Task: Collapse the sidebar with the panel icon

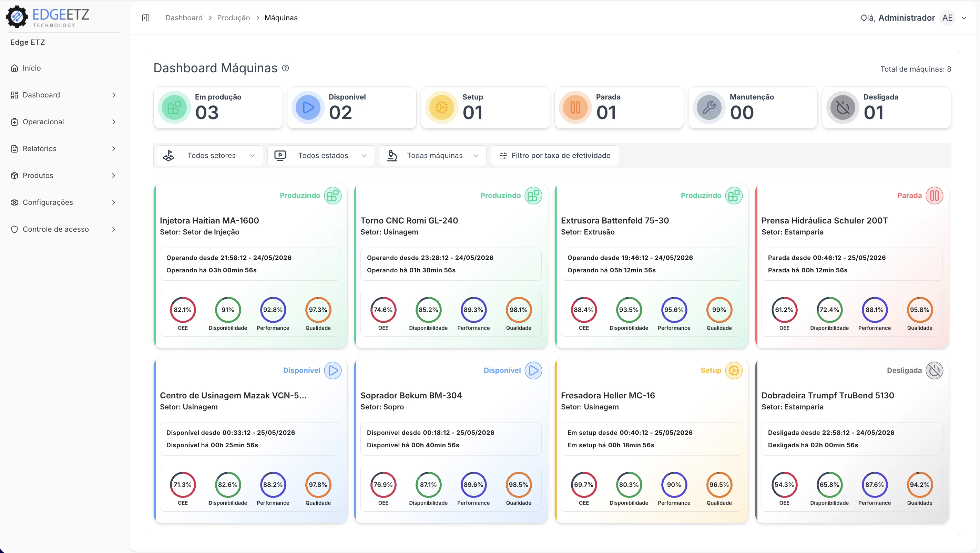Action: [146, 18]
